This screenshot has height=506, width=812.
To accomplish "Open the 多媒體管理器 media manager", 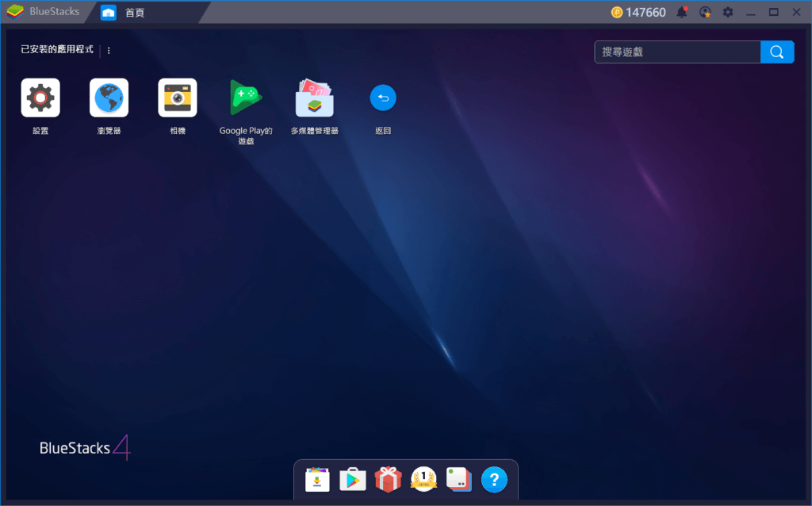I will 314,97.
